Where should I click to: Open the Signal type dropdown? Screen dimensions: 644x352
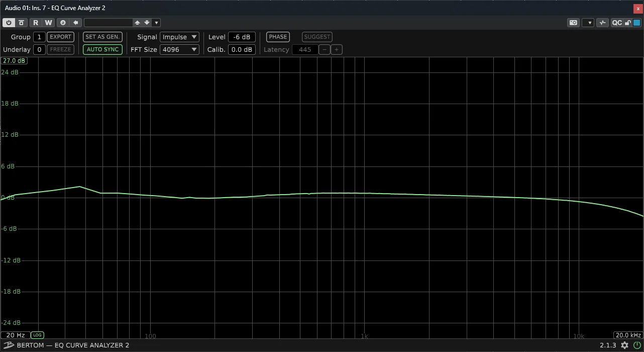[x=179, y=37]
